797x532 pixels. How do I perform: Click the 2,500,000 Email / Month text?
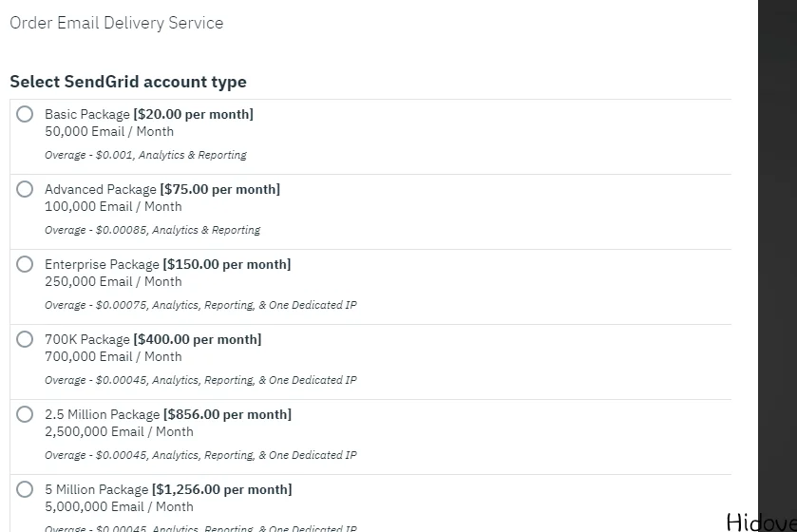click(119, 431)
